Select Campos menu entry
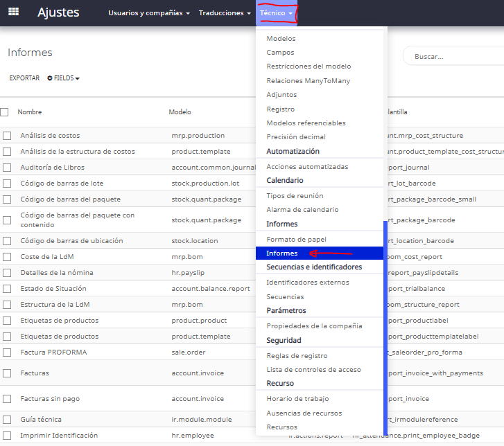This screenshot has width=504, height=446. [x=280, y=53]
